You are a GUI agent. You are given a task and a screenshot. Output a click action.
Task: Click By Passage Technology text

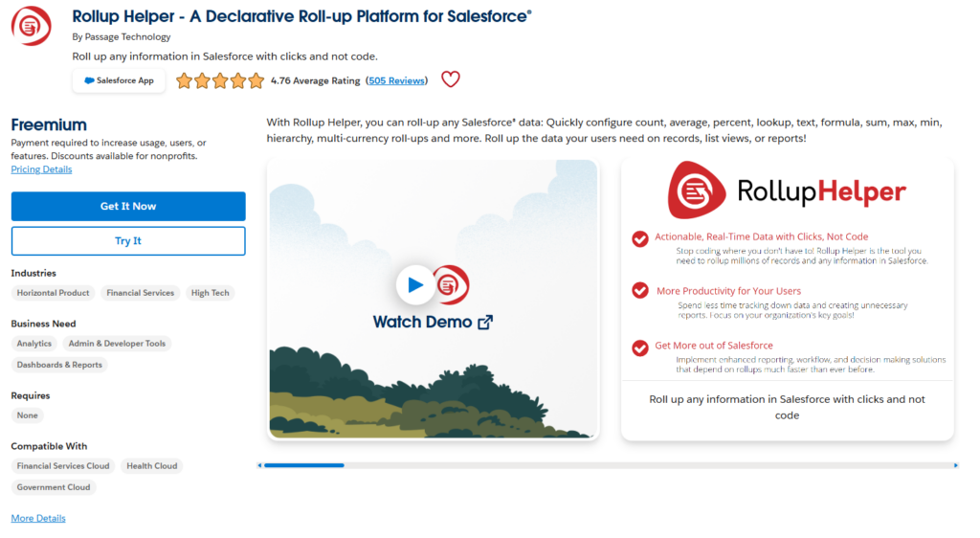click(122, 37)
